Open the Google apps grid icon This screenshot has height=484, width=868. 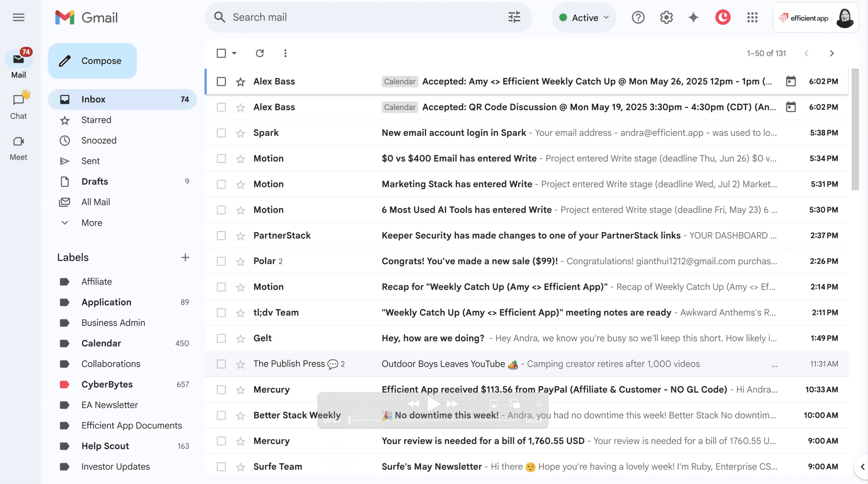click(x=752, y=17)
